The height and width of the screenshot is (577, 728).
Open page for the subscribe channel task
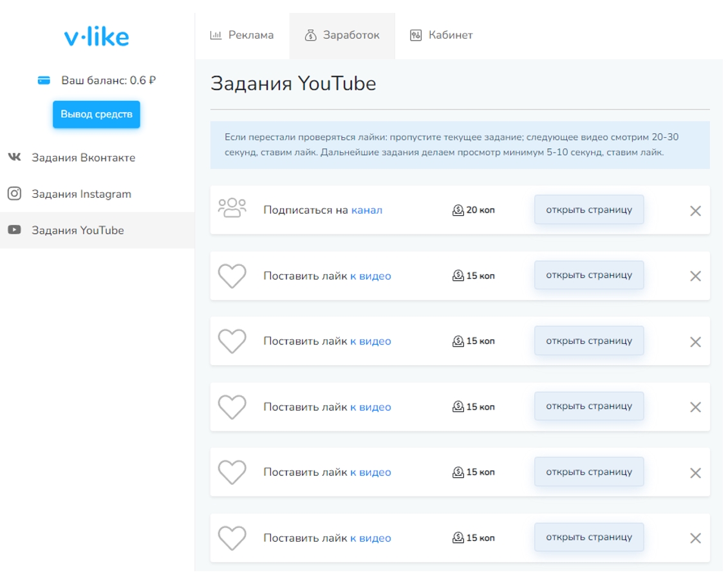click(589, 209)
